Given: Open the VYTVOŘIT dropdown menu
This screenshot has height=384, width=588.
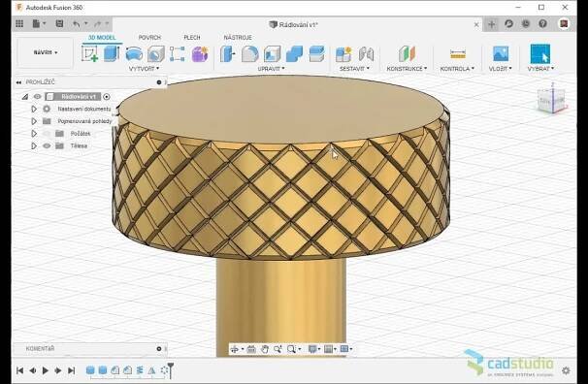Looking at the screenshot, I should [144, 69].
